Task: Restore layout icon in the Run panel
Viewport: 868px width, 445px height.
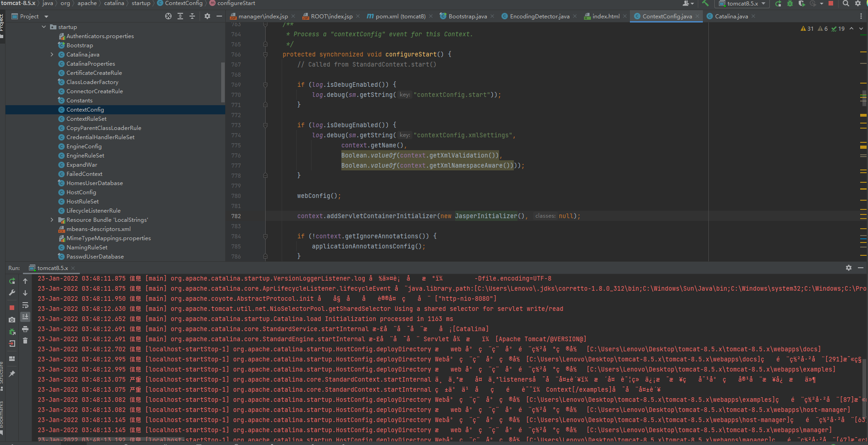Action: click(x=12, y=358)
